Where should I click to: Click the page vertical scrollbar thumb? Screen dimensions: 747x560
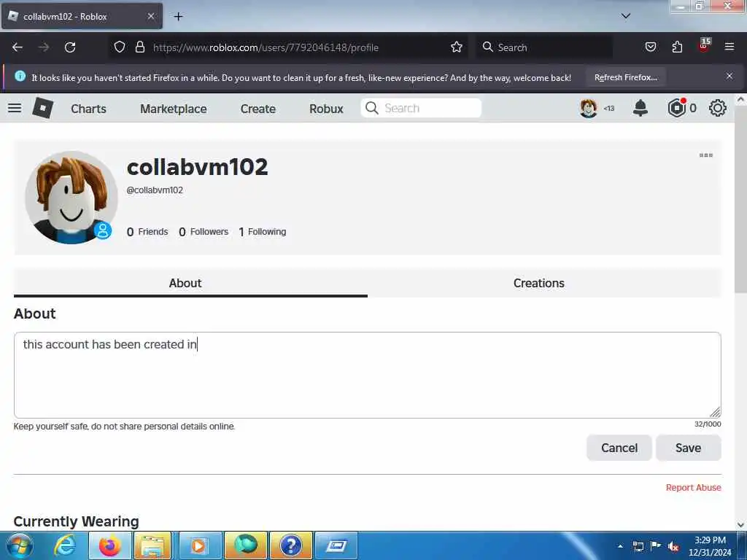click(x=740, y=200)
